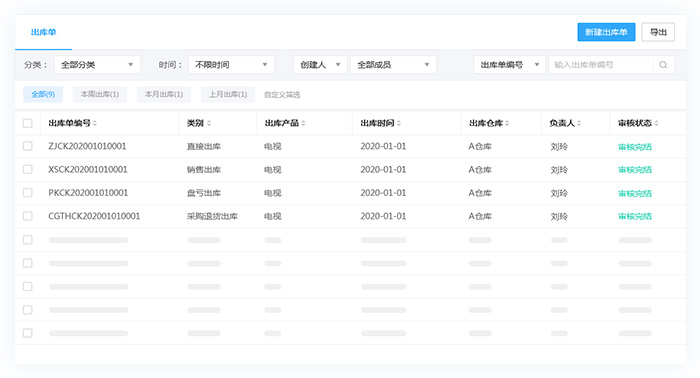
Task: Click the 导出 export button
Action: (658, 32)
